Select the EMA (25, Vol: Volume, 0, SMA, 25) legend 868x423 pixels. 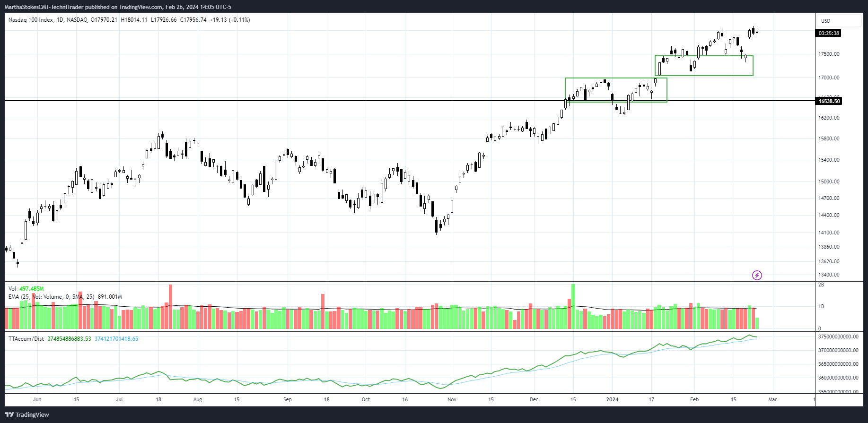[x=52, y=297]
